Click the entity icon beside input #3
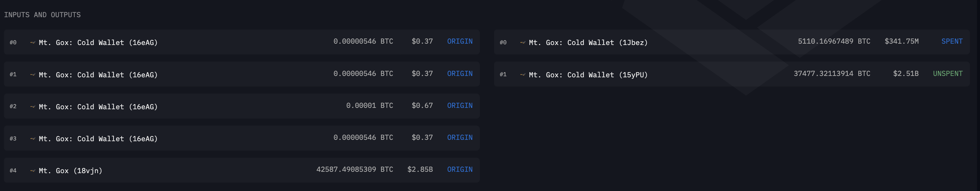The width and height of the screenshot is (980, 191). coord(32,138)
